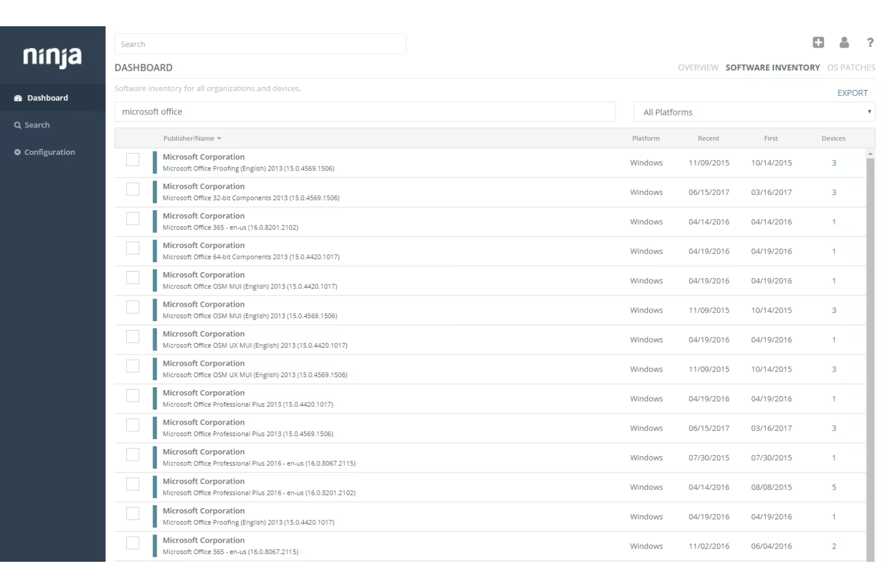Click the ninja logo
The height and width of the screenshot is (588, 882).
pyautogui.click(x=52, y=57)
